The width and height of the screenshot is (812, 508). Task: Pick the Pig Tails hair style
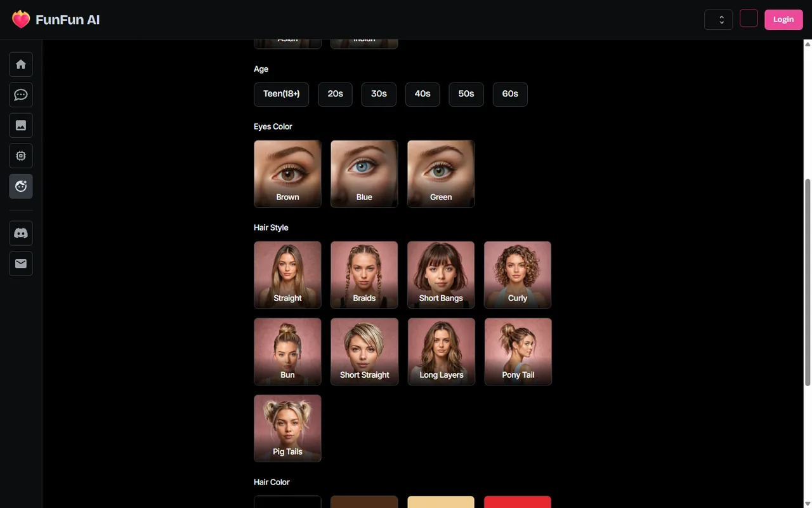tap(287, 429)
